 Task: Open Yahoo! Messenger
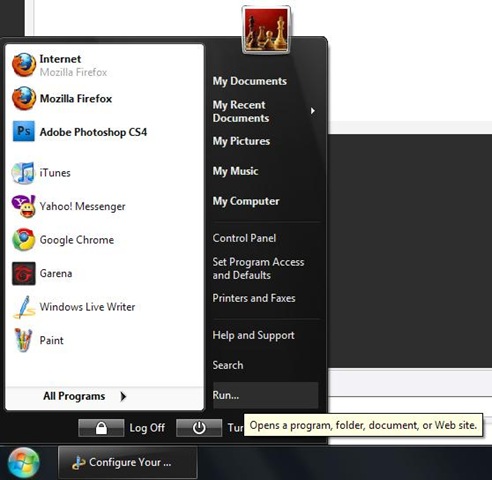[69, 206]
